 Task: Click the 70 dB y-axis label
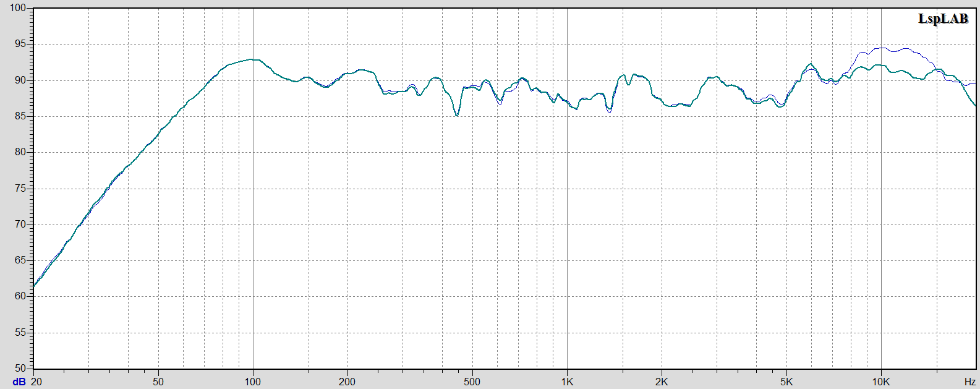[x=20, y=224]
